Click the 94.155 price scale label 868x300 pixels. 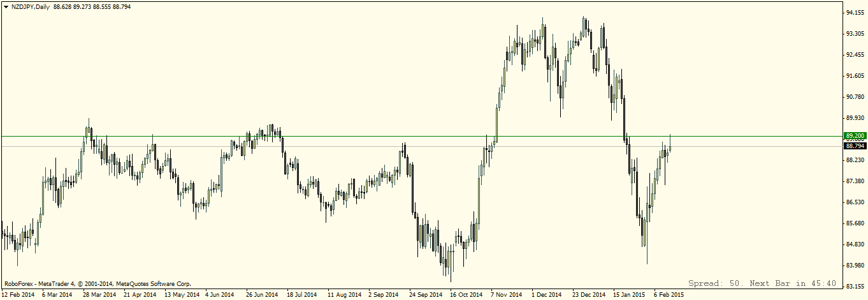855,13
